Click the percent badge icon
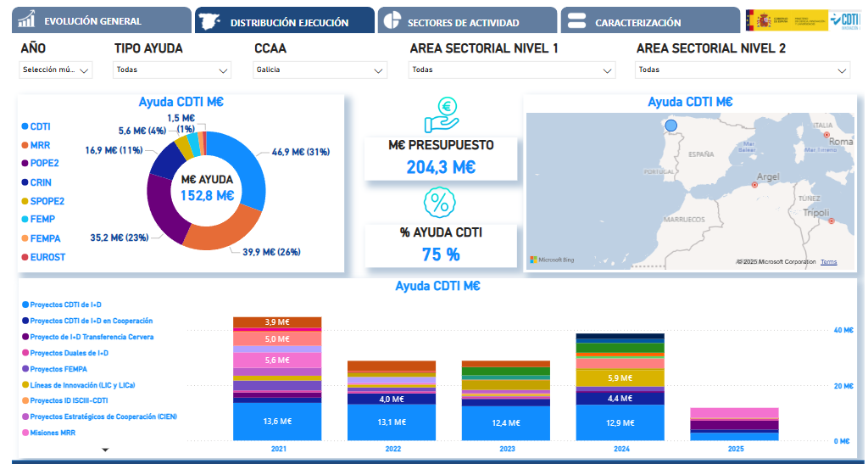The image size is (868, 464). coord(440,203)
